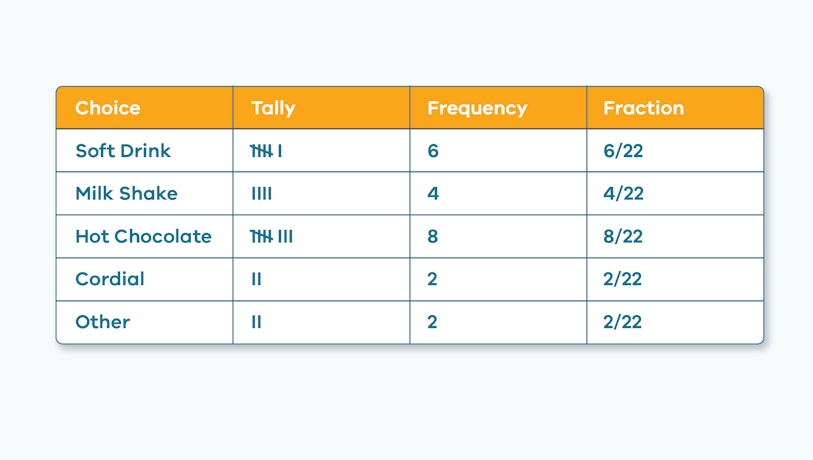Image resolution: width=813 pixels, height=460 pixels.
Task: Select the Fraction column header
Action: [643, 108]
